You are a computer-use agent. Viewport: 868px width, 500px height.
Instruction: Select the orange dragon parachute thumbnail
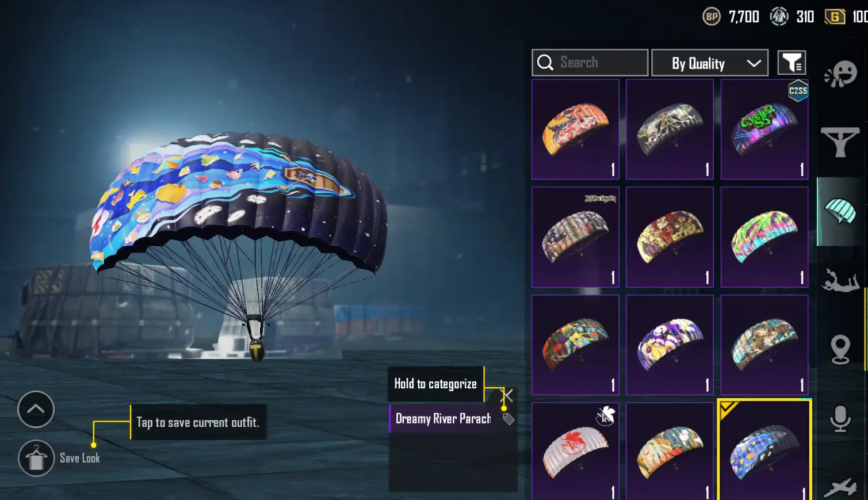(x=575, y=130)
